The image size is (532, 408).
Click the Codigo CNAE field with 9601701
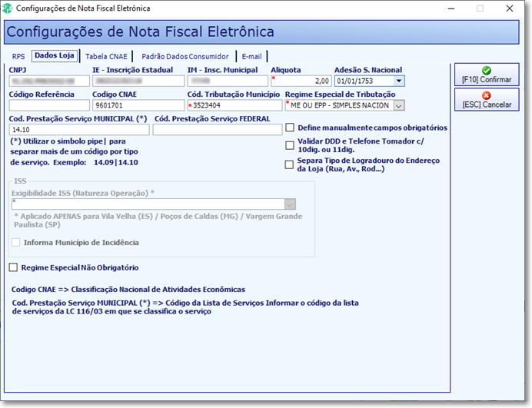138,105
